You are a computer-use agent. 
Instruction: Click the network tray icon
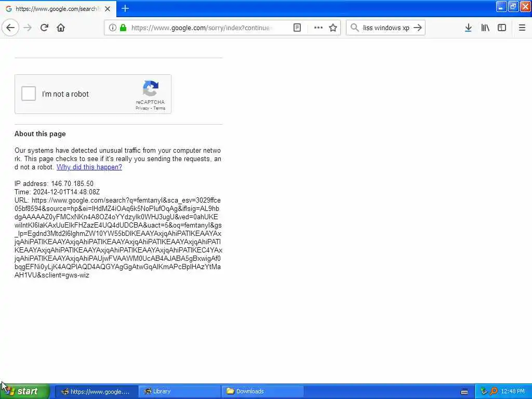tap(484, 391)
